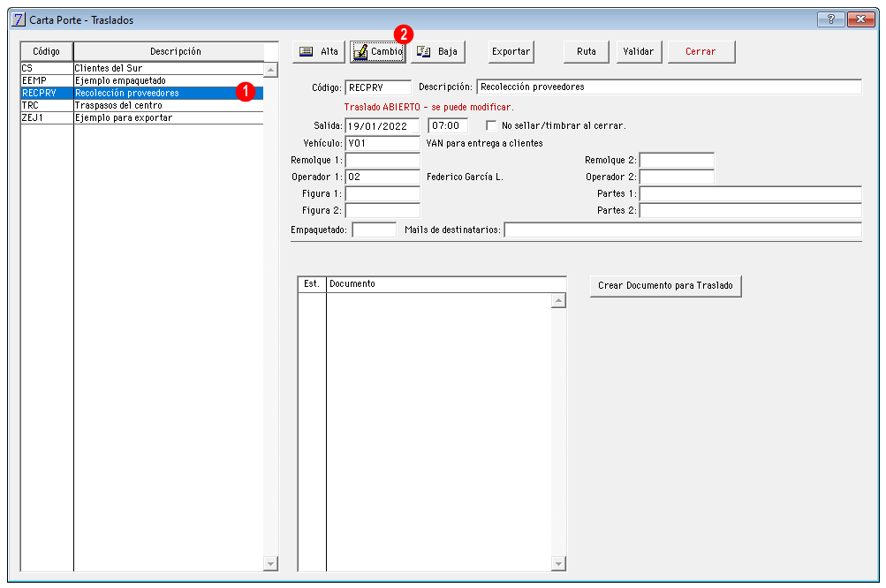
Task: Click the Descripción column header
Action: pyautogui.click(x=176, y=51)
